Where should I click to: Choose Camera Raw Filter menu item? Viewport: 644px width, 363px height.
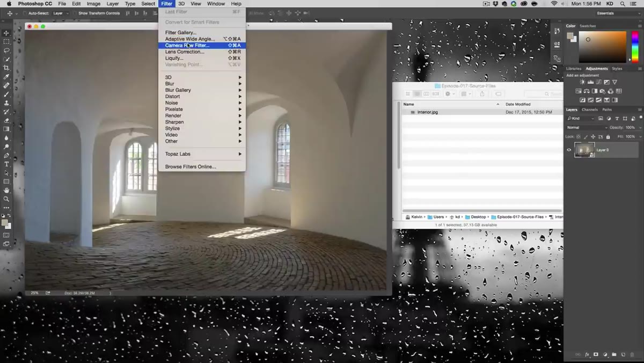pos(202,46)
